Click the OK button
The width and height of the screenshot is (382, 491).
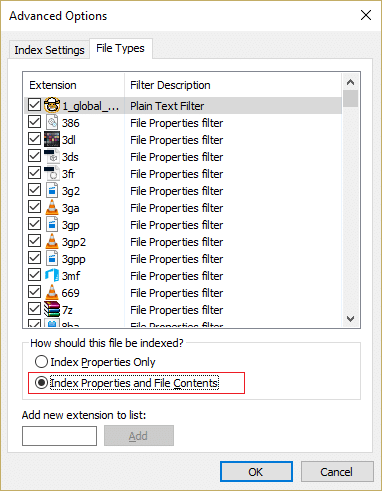point(256,472)
